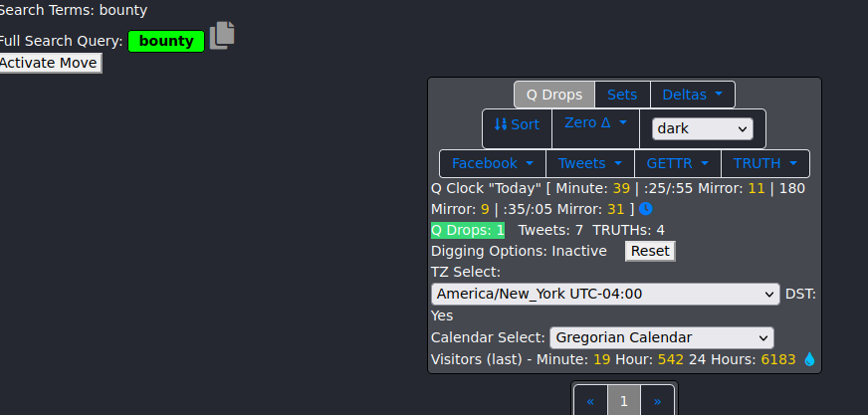The height and width of the screenshot is (415, 868).
Task: Click the blue Q Clock icon
Action: (x=645, y=209)
